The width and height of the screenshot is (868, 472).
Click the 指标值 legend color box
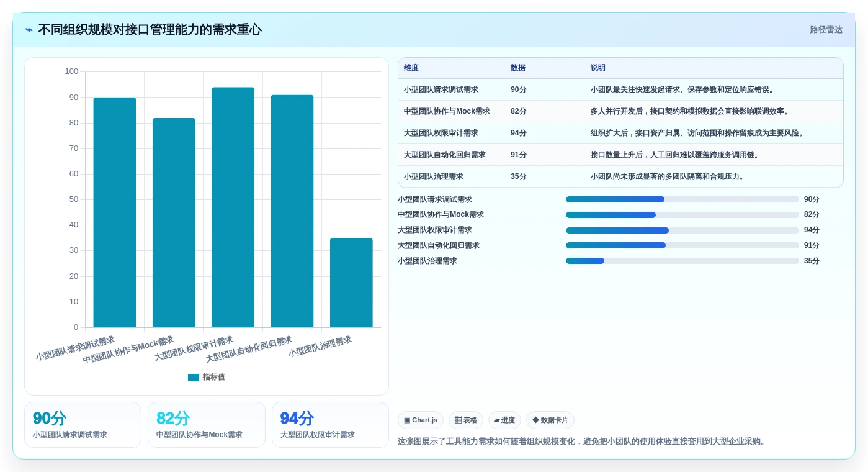194,378
